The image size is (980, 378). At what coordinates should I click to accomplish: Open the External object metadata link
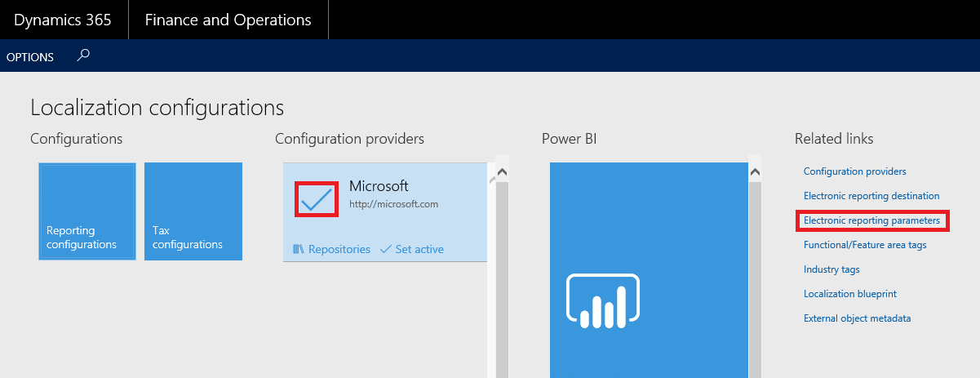pos(857,318)
